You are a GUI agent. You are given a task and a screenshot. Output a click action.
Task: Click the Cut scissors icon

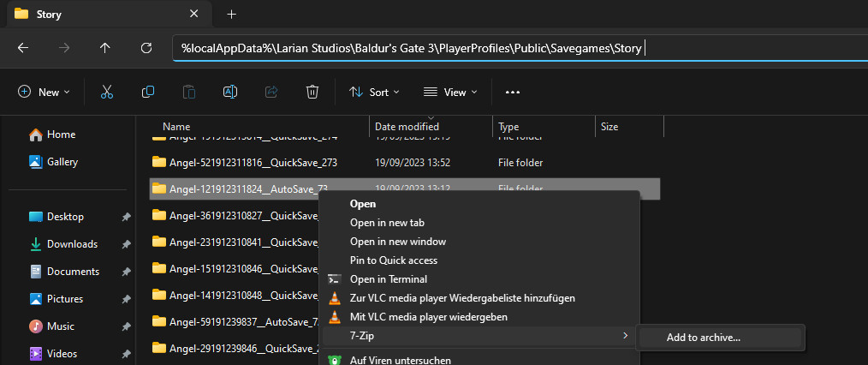point(107,92)
